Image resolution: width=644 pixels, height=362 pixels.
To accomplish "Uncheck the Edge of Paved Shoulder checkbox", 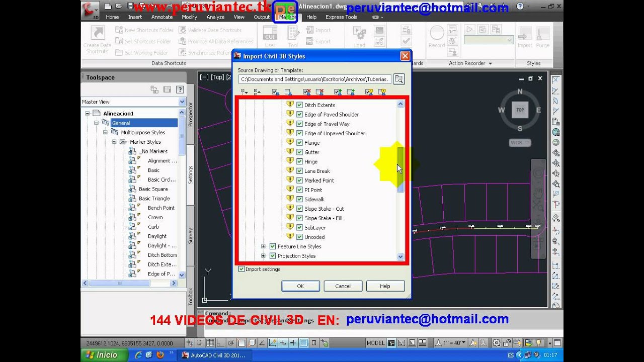I will click(x=300, y=115).
